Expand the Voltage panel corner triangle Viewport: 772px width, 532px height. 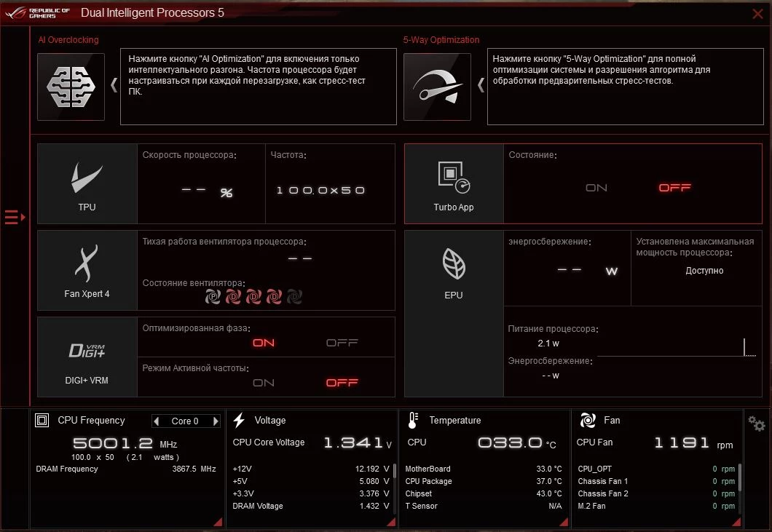pyautogui.click(x=391, y=522)
